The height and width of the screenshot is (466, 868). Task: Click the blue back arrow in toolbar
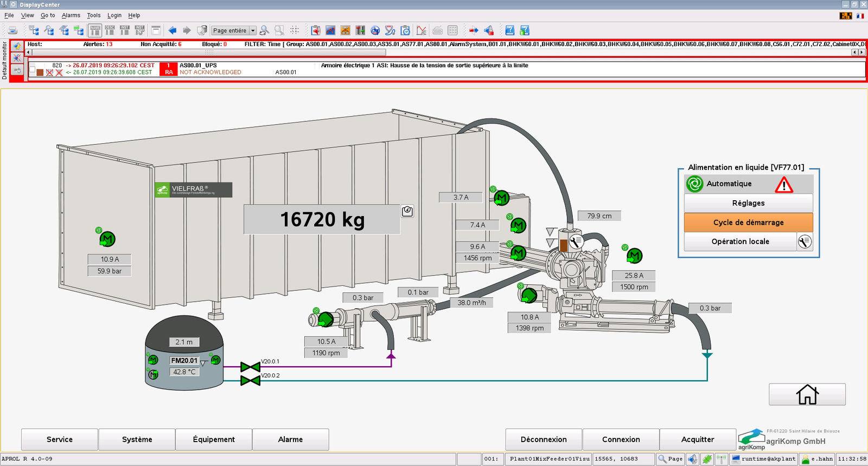[x=173, y=30]
